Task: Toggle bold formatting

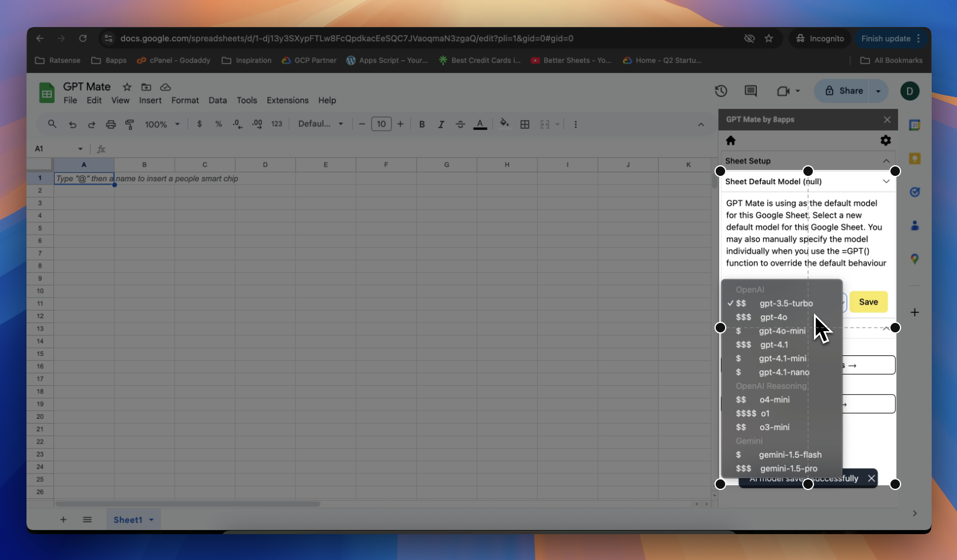Action: tap(422, 124)
